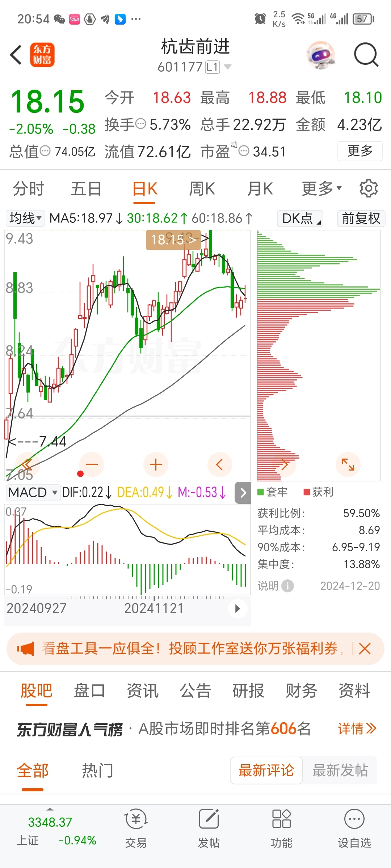Tap the 市盈 info icon

pos(244,151)
